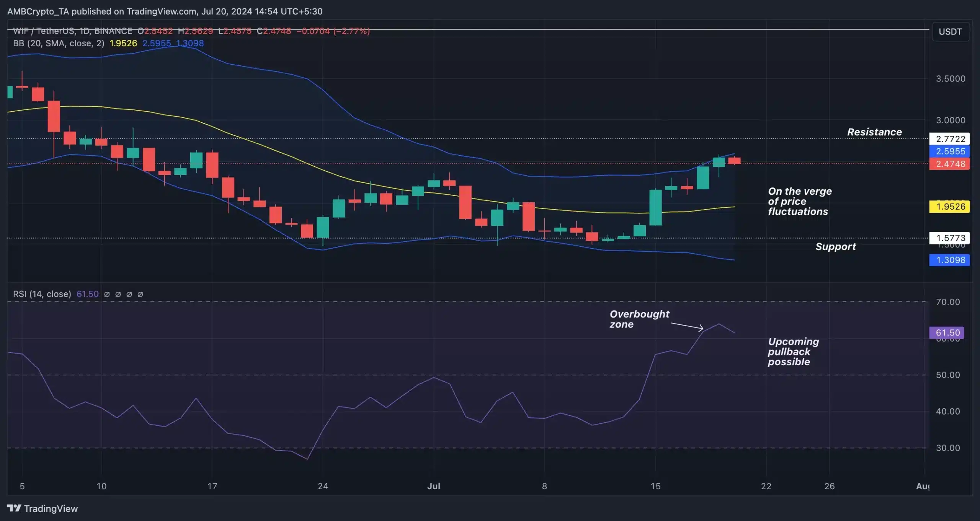Click the first of four ∅ symbols after 61.50
Screen dimensions: 980x521
107,294
